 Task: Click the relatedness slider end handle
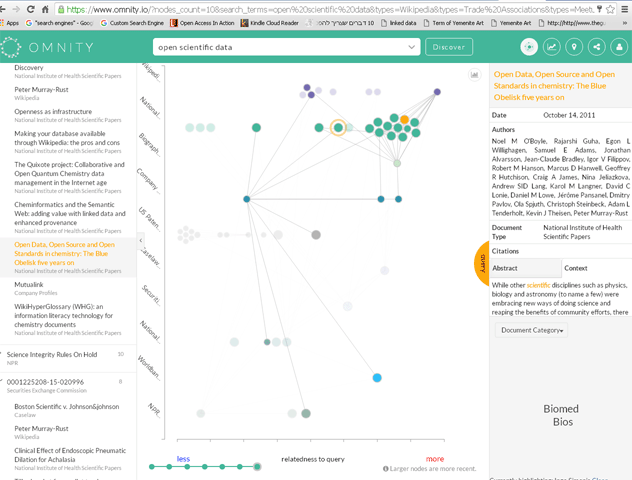[x=257, y=466]
